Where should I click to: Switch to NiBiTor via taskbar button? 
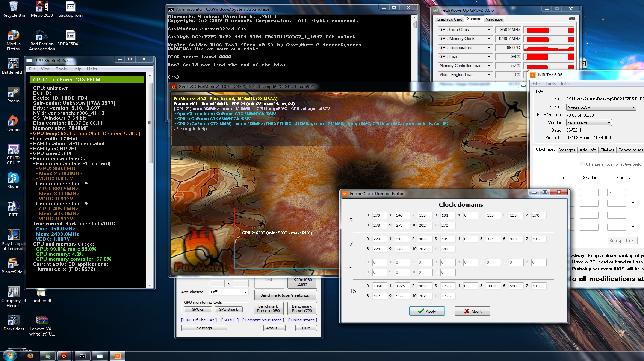click(x=117, y=356)
